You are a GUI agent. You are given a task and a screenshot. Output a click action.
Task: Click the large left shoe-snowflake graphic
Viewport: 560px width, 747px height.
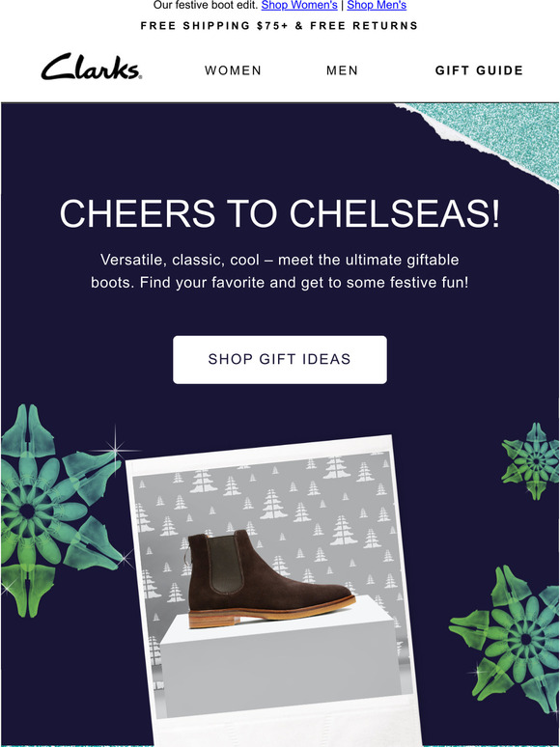coord(60,511)
